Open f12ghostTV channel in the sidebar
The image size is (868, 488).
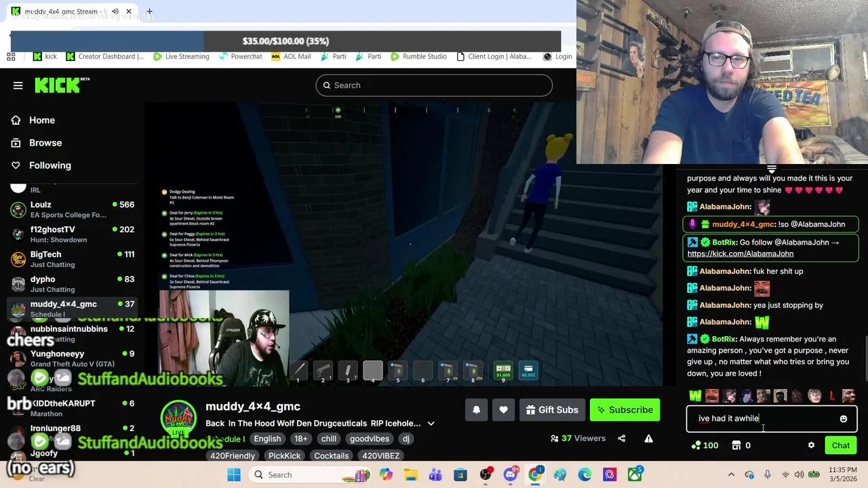[x=72, y=234]
